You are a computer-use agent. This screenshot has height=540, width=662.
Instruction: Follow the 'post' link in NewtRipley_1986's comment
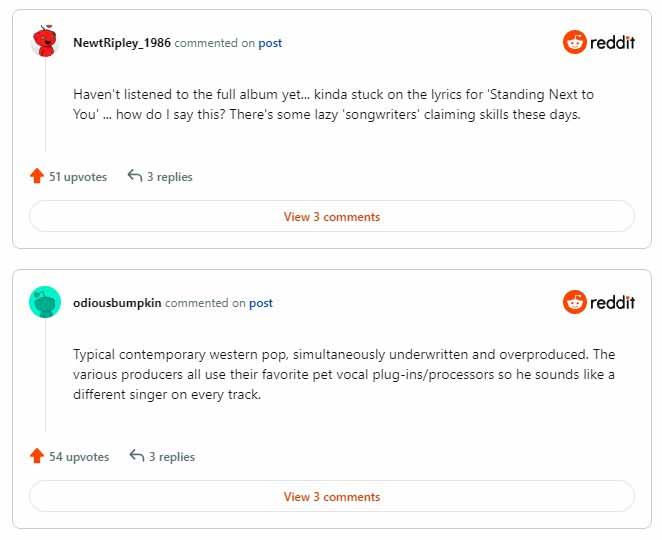click(270, 43)
